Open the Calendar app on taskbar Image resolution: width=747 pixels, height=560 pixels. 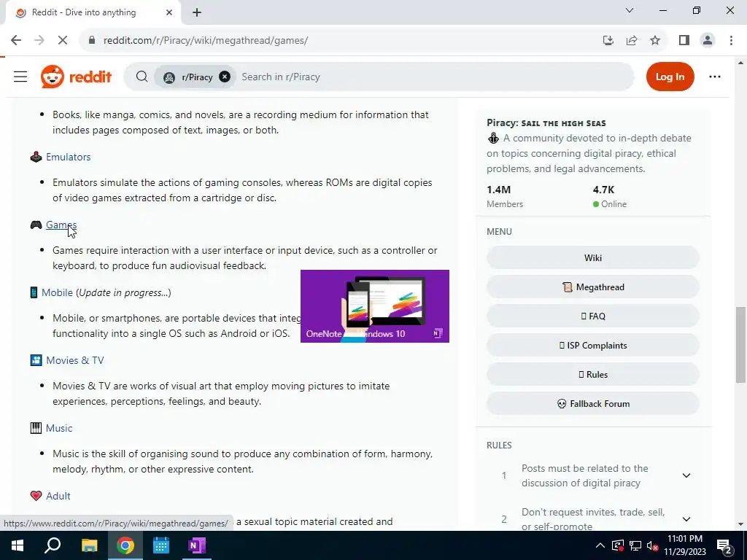[x=161, y=545]
